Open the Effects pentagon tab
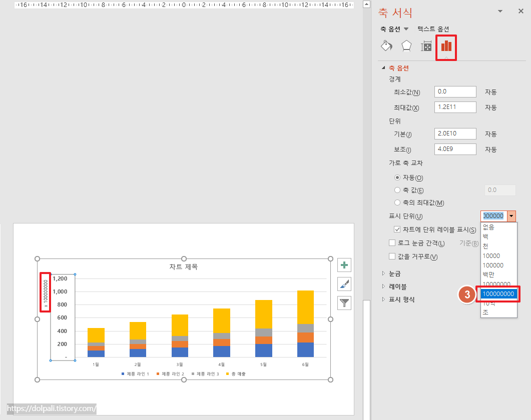 pos(406,45)
